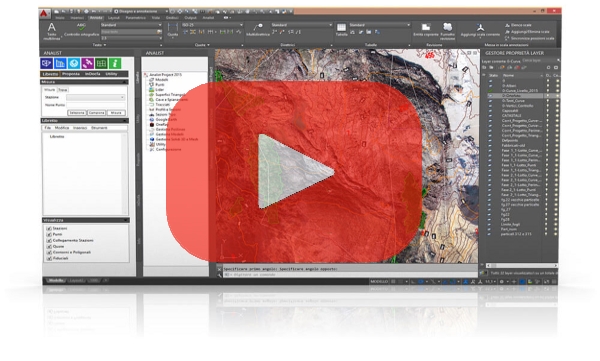Toggle the Stazioni checkbox
Viewport: 600px width, 361px height.
49,229
